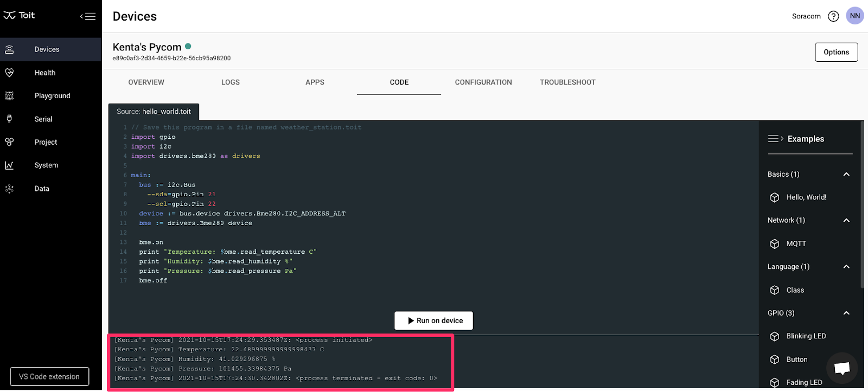Switch to the CONFIGURATION tab
This screenshot has height=392, width=868.
[x=483, y=82]
